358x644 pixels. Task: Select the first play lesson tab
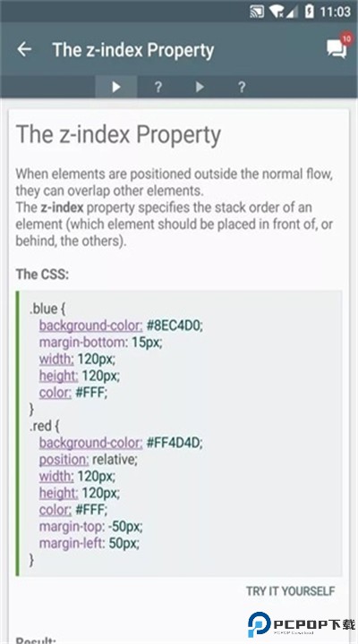click(x=116, y=87)
